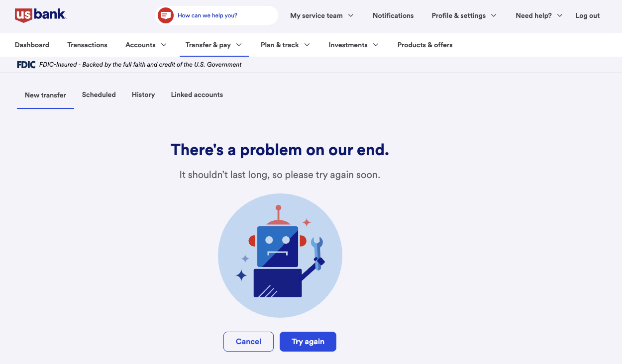Go to the Dashboard page
This screenshot has width=622, height=364.
[32, 45]
